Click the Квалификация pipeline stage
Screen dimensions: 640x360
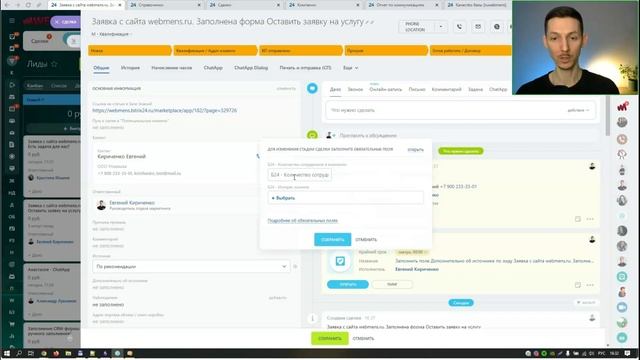pyautogui.click(x=215, y=51)
